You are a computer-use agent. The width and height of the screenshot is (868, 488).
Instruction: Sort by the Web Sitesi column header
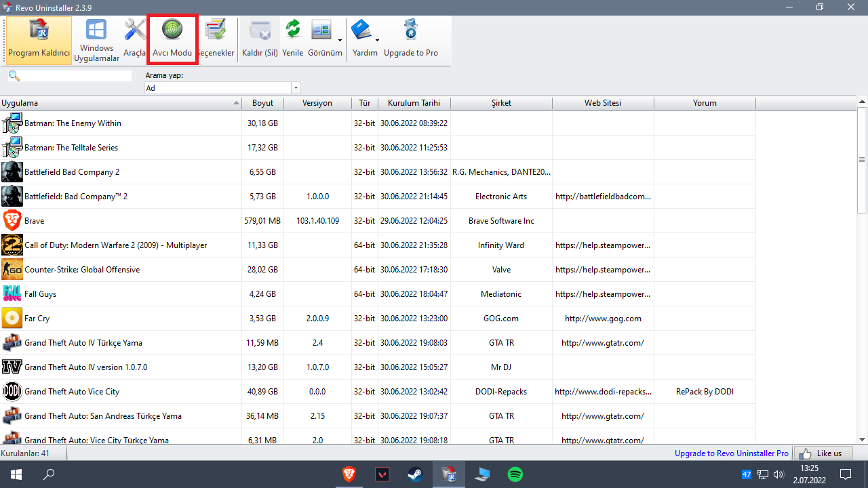603,103
